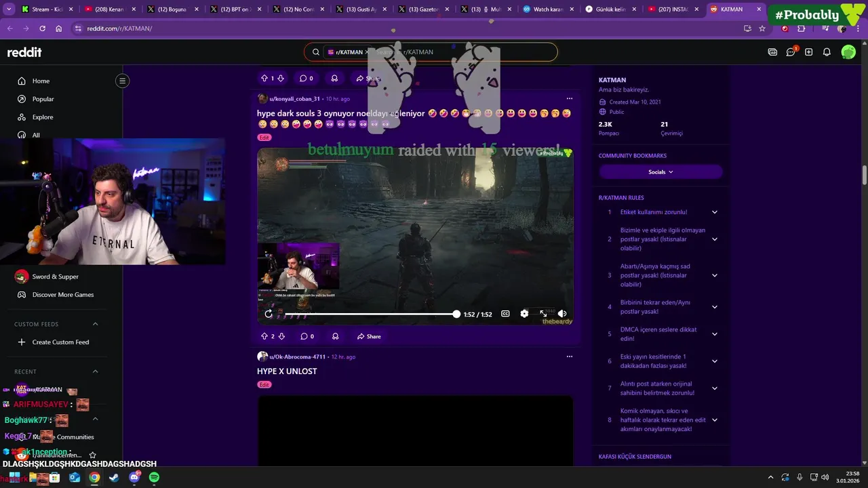Screen dimensions: 868x488
Task: Bookmark this page with the star
Action: click(x=762, y=28)
